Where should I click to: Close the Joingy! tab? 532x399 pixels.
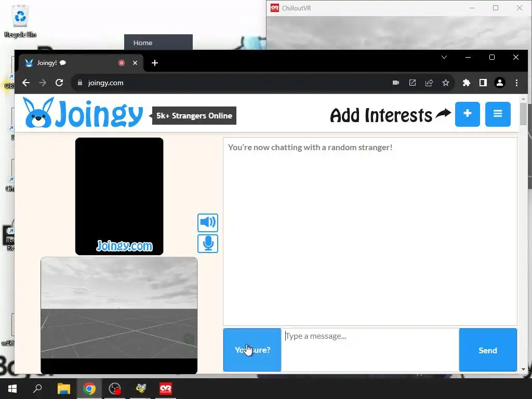[x=135, y=63]
